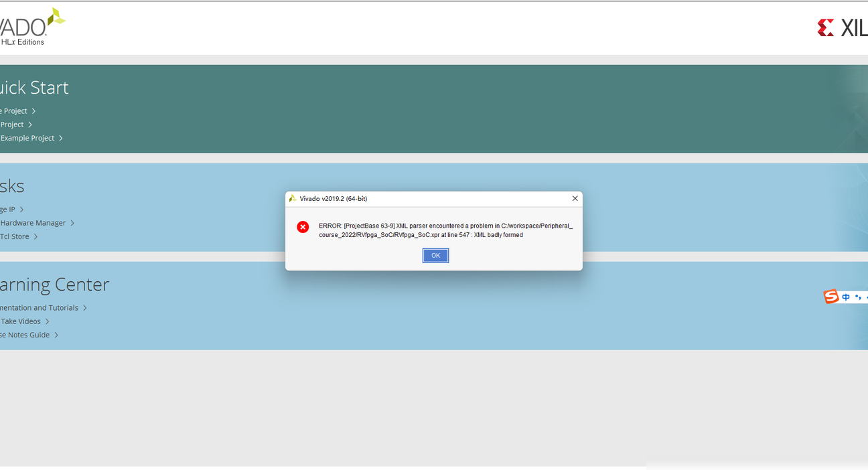Click chevron next to Take Videos
Image resolution: width=868 pixels, height=470 pixels.
(x=47, y=321)
